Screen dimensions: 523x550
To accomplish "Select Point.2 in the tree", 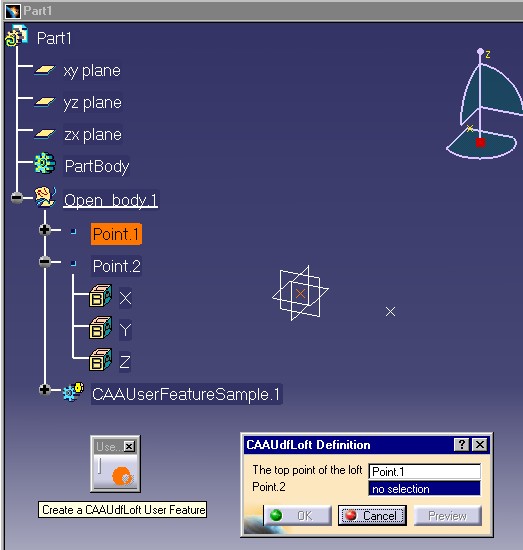I will pyautogui.click(x=116, y=266).
